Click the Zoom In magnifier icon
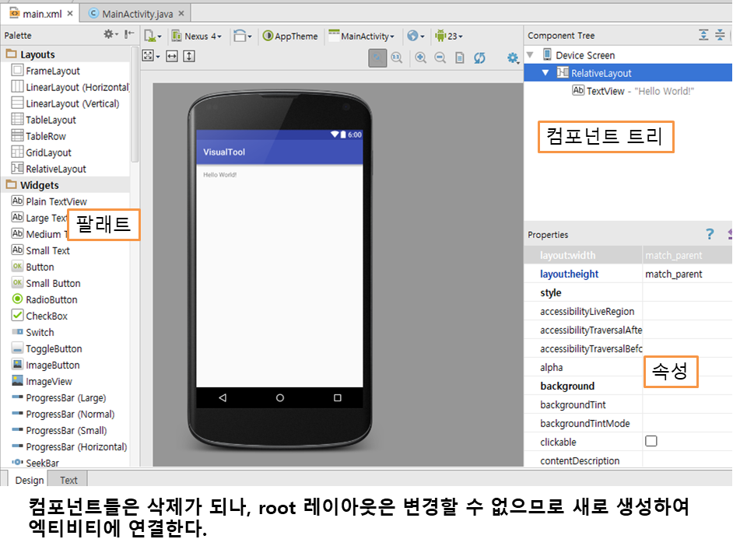The image size is (747, 560). coord(420,58)
